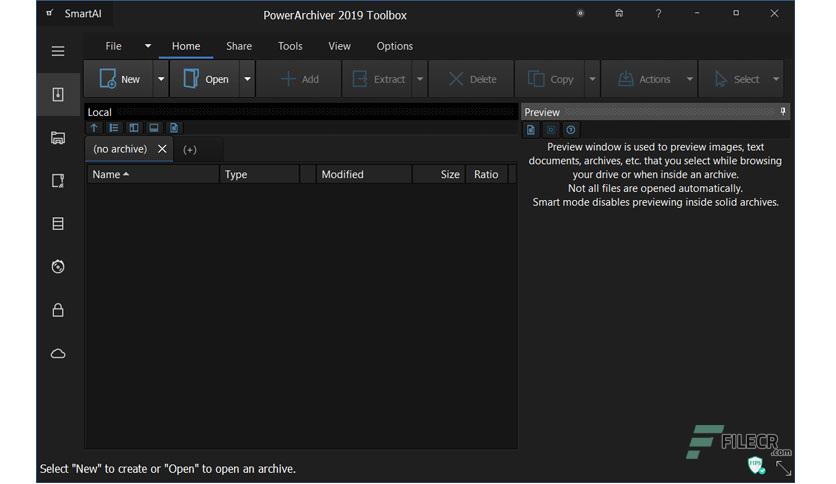Click the Add files button
The height and width of the screenshot is (484, 836).
coord(299,79)
